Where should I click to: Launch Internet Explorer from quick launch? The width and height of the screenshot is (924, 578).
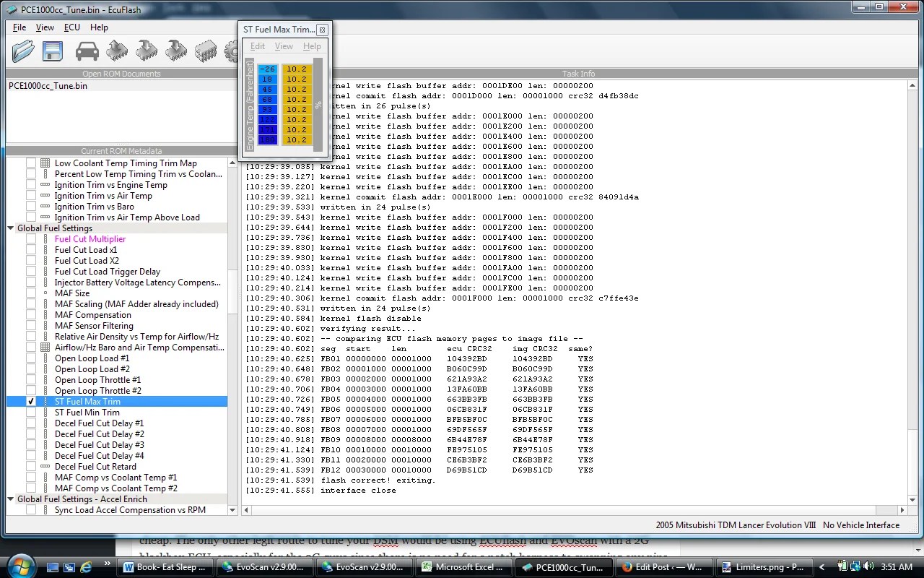point(86,567)
